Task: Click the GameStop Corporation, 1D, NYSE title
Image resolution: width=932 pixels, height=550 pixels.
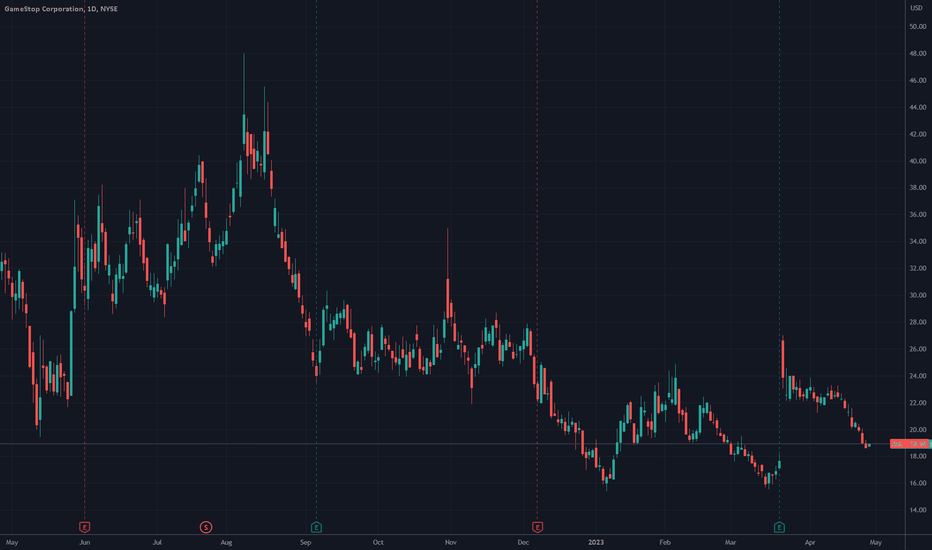Action: [61, 9]
